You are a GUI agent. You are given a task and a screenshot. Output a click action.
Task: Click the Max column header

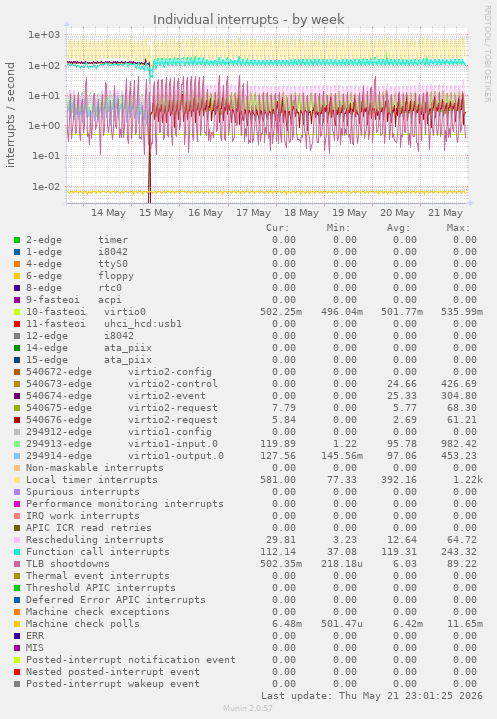click(458, 228)
